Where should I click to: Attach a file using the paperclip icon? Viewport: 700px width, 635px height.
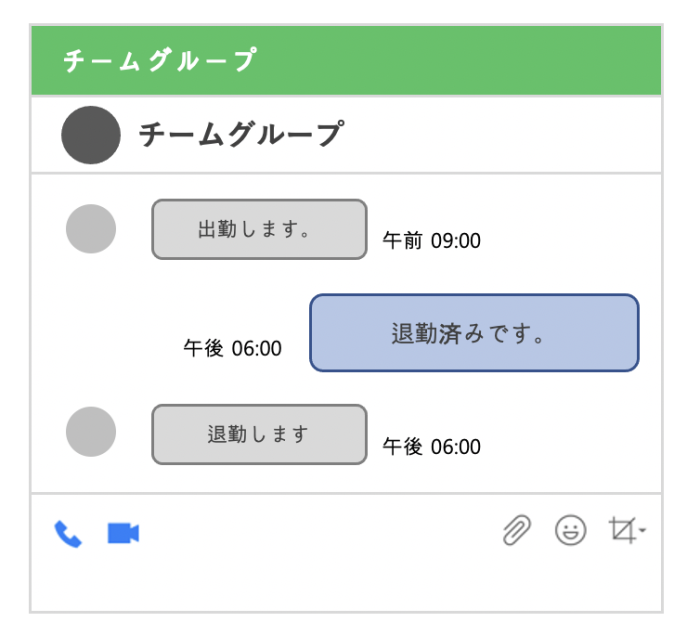click(x=517, y=530)
